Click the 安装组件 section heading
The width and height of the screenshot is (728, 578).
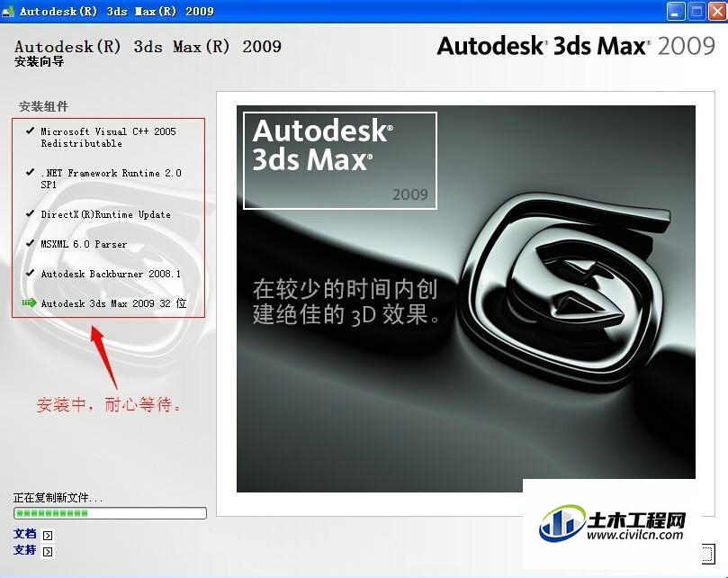click(x=43, y=106)
